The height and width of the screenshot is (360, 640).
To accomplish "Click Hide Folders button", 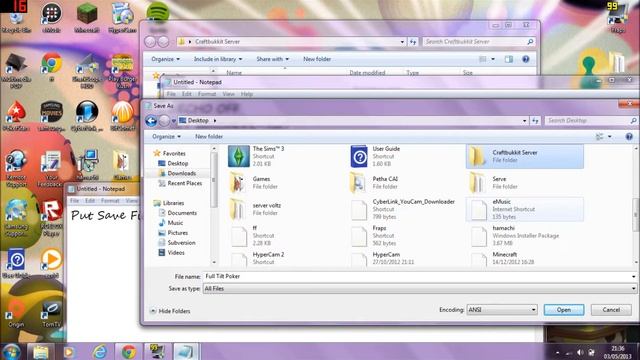I will tap(171, 311).
